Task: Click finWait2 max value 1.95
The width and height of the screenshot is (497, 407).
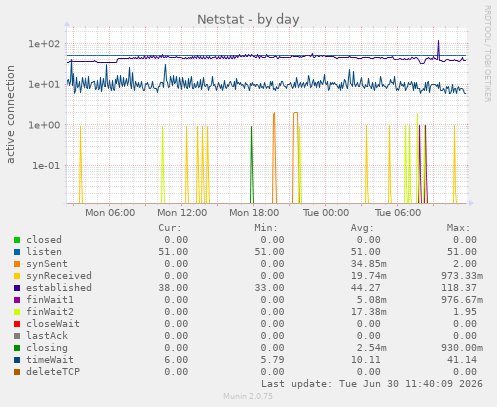Action: click(x=465, y=312)
